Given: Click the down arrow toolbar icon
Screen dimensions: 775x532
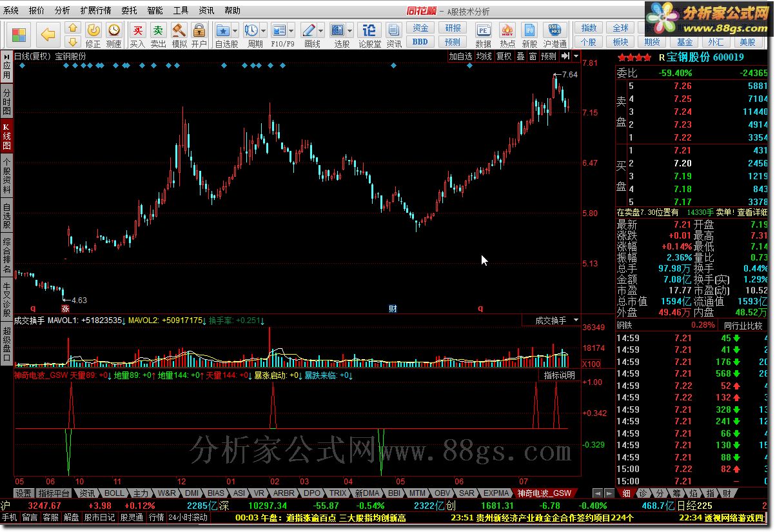Looking at the screenshot, I should click(x=73, y=42).
